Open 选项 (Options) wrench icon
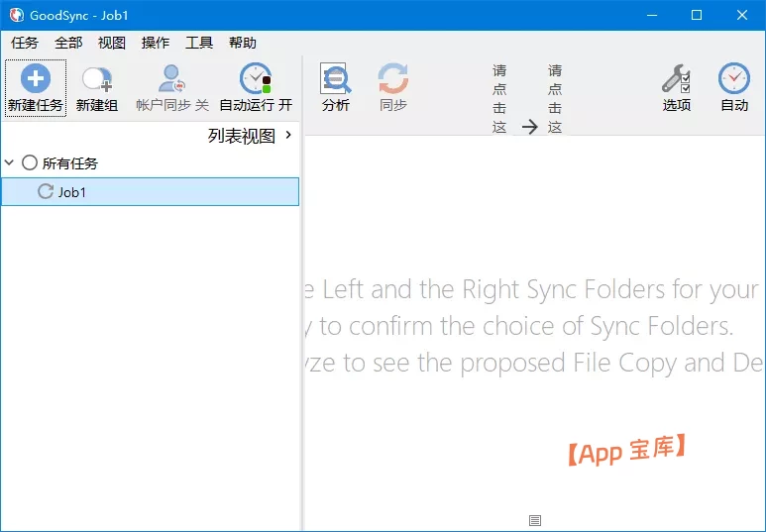766x532 pixels. click(677, 79)
